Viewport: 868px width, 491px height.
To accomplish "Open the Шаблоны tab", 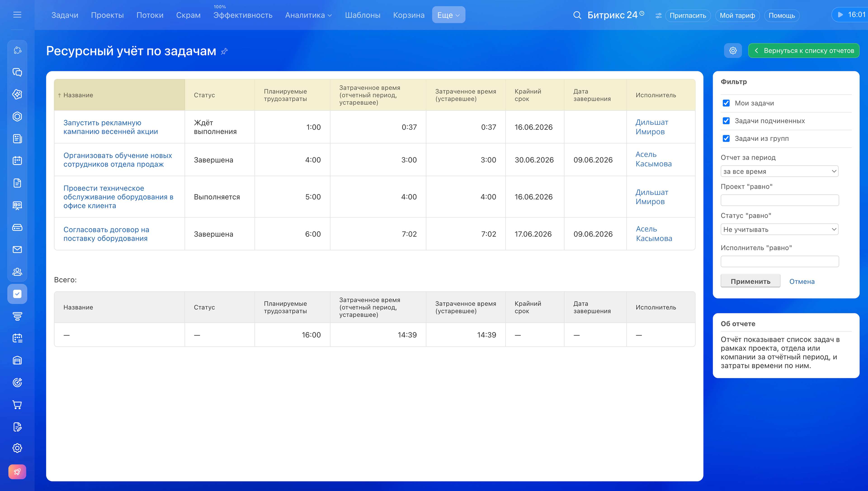I will 363,15.
